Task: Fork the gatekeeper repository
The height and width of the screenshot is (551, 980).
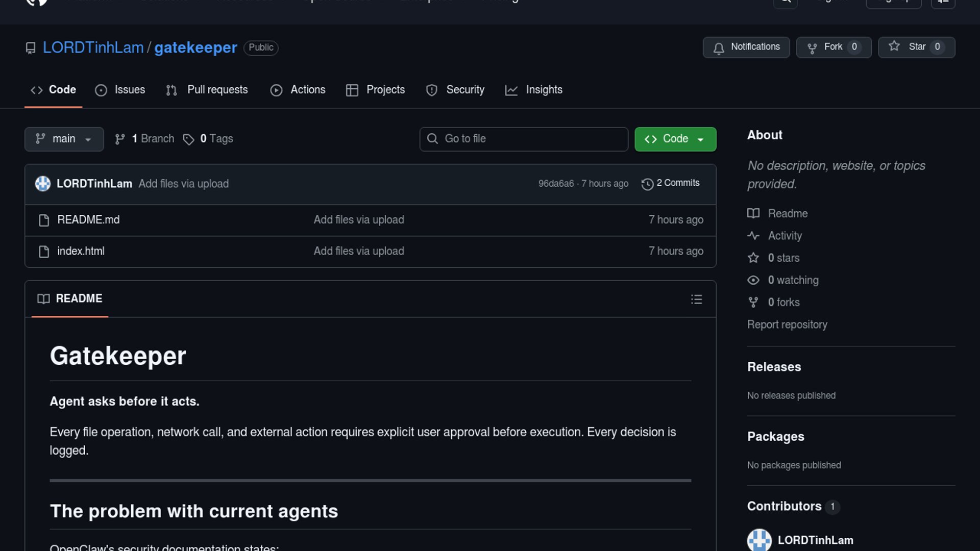Action: 834,47
